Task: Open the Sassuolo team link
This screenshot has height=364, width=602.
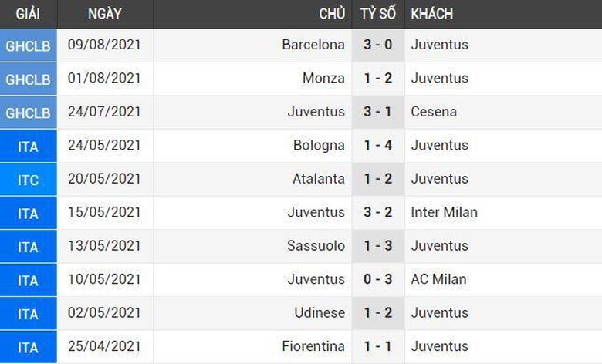Action: [x=316, y=246]
